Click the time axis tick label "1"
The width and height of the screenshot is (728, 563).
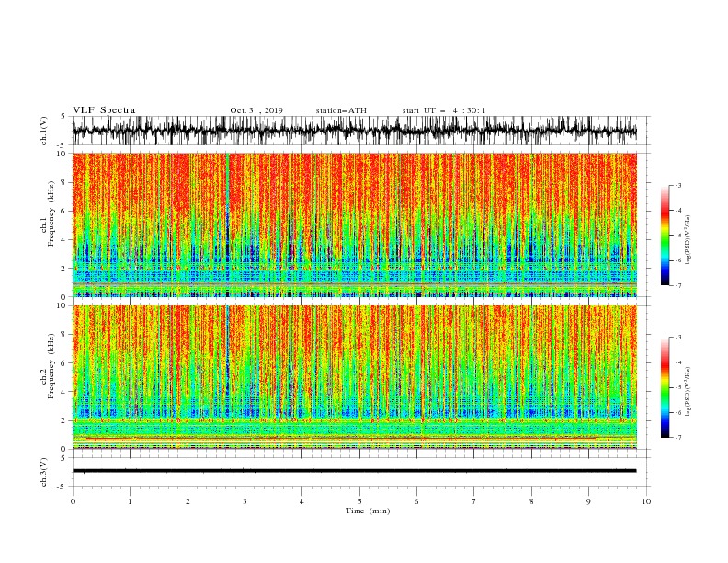pyautogui.click(x=130, y=501)
